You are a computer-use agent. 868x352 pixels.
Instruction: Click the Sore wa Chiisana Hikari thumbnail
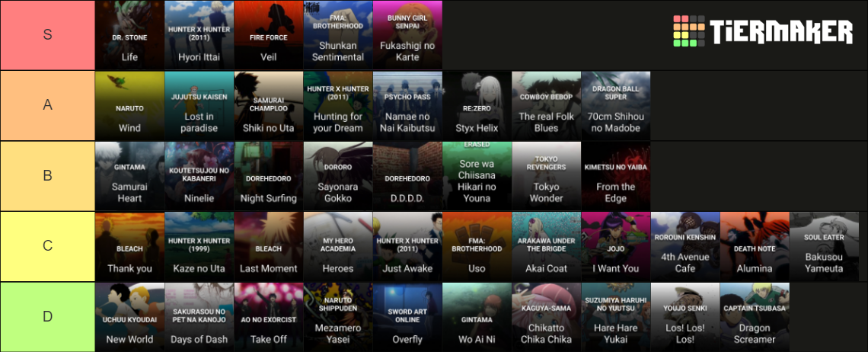pos(477,176)
